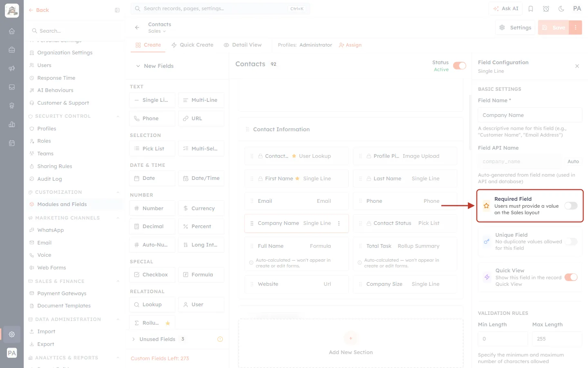Image resolution: width=588 pixels, height=368 pixels.
Task: Switch to dark mode moon icon
Action: (561, 9)
